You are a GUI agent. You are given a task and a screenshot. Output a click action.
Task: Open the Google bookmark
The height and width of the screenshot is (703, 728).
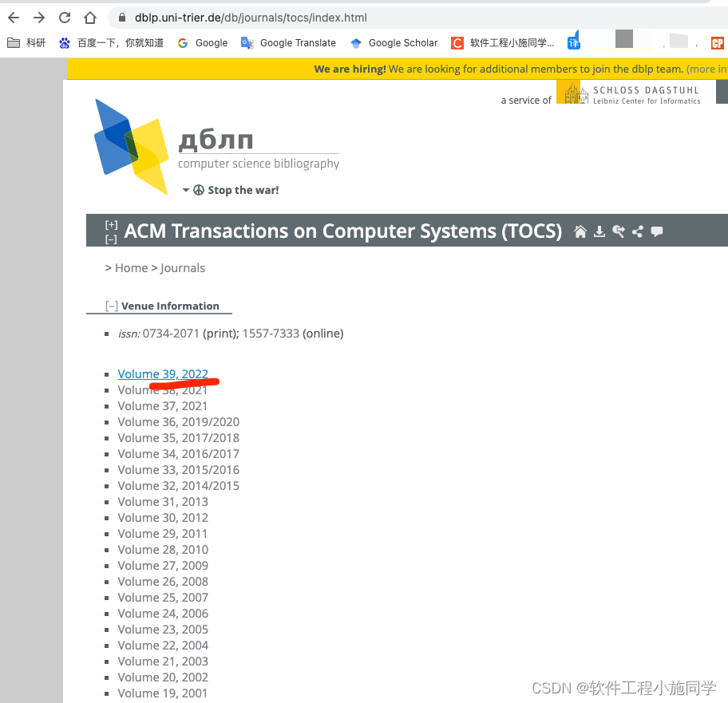(203, 43)
